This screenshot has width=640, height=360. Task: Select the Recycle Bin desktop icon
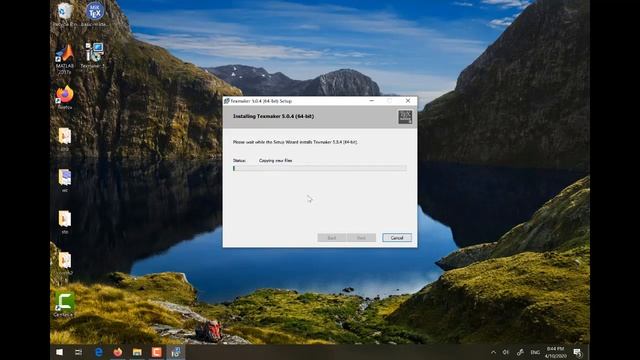point(64,14)
